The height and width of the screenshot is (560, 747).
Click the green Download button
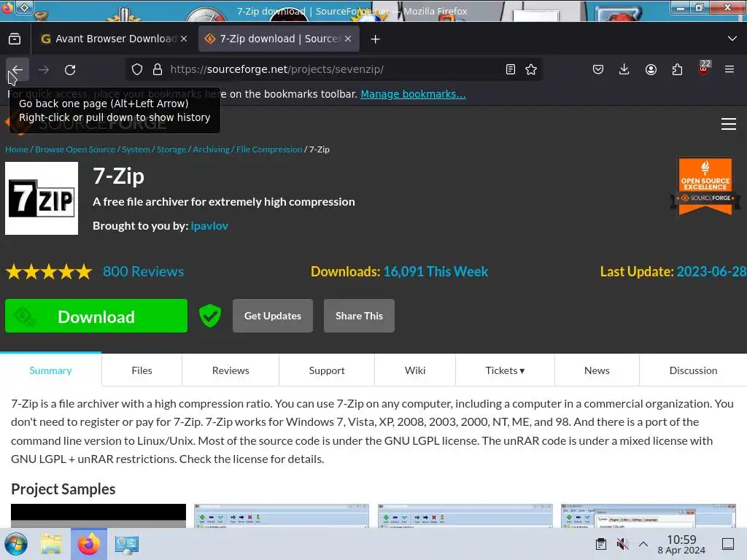96,316
